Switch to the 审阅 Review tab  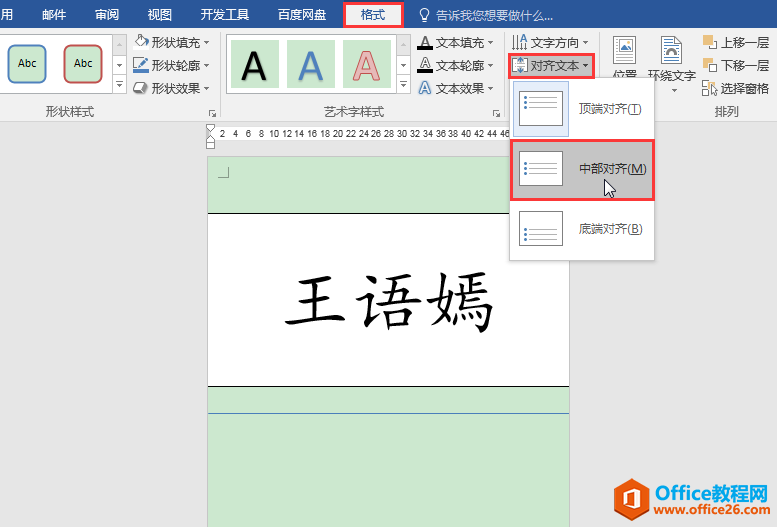107,15
